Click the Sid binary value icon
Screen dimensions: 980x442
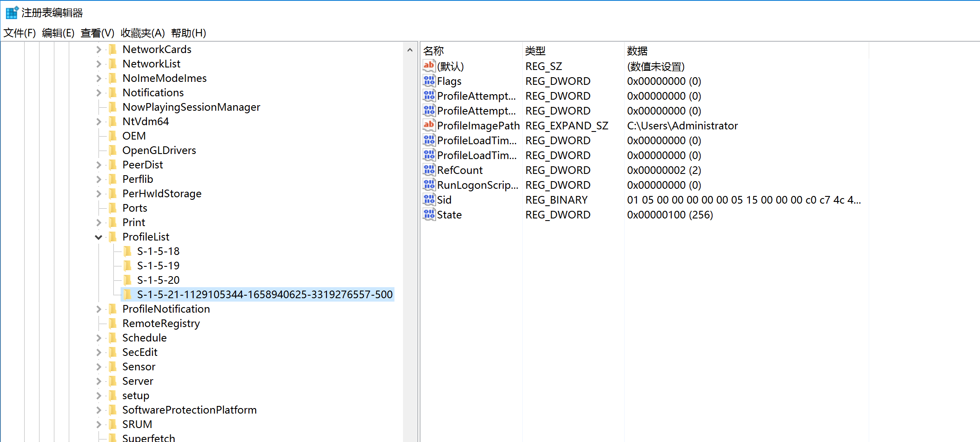429,199
